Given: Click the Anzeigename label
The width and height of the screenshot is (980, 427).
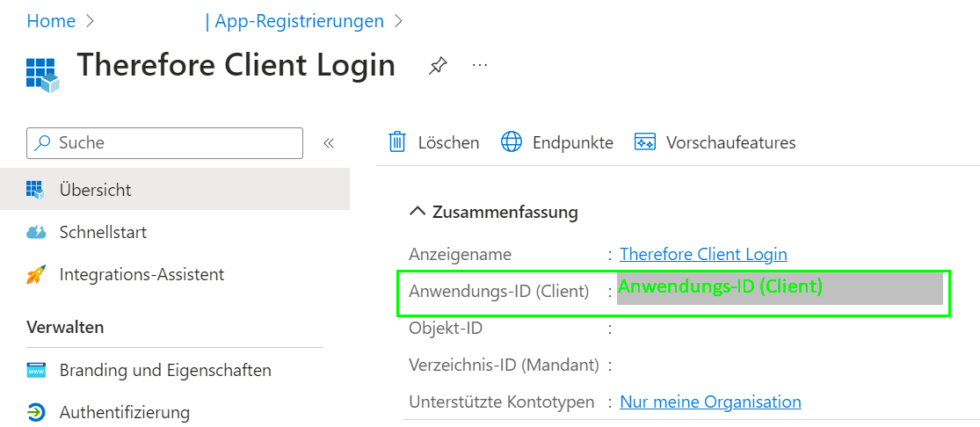Looking at the screenshot, I should [460, 255].
